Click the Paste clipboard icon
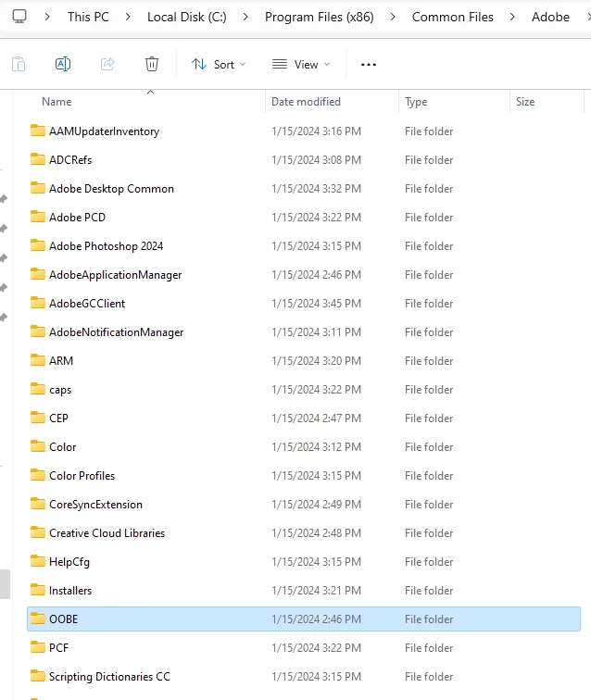591x700 pixels. pyautogui.click(x=19, y=64)
